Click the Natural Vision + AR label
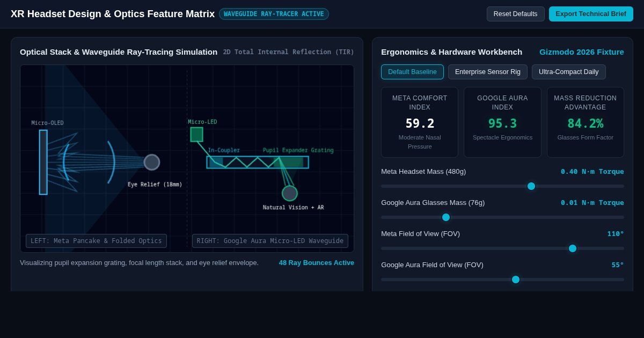The height and width of the screenshot is (338, 644). coord(294,208)
